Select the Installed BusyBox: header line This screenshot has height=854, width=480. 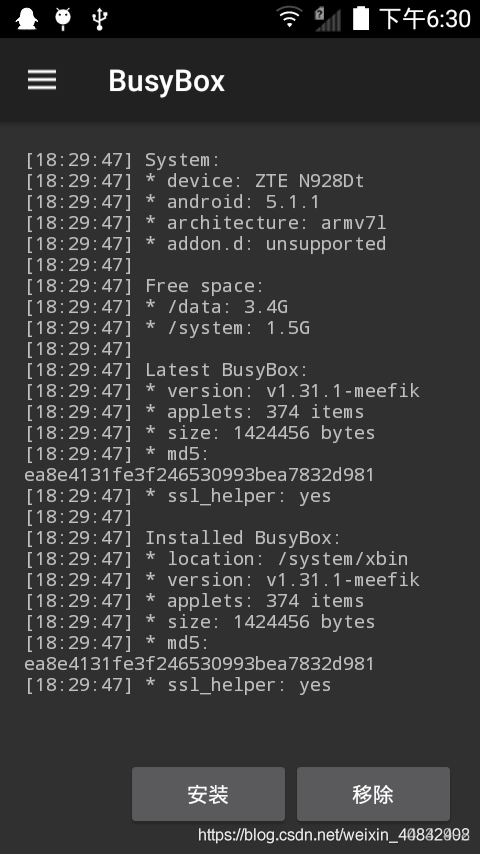tap(183, 538)
